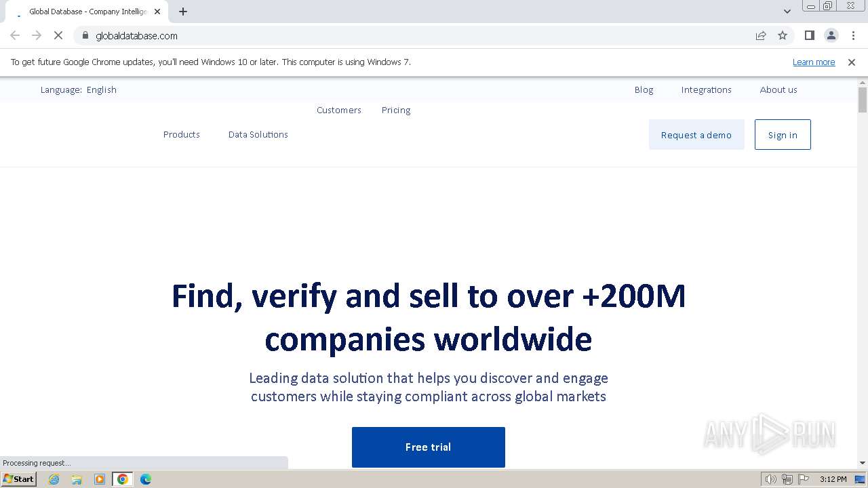Open the Action Center flag icon
This screenshot has width=868, height=488.
pyautogui.click(x=804, y=479)
